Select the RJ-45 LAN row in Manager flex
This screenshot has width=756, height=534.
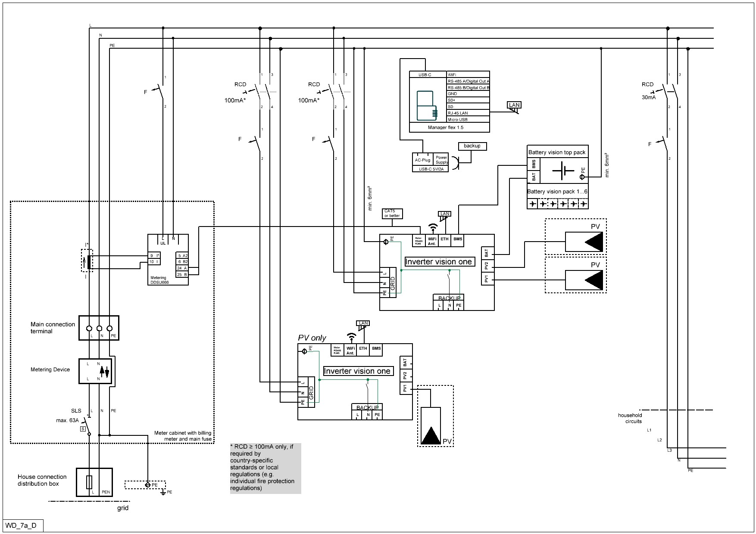click(x=468, y=113)
